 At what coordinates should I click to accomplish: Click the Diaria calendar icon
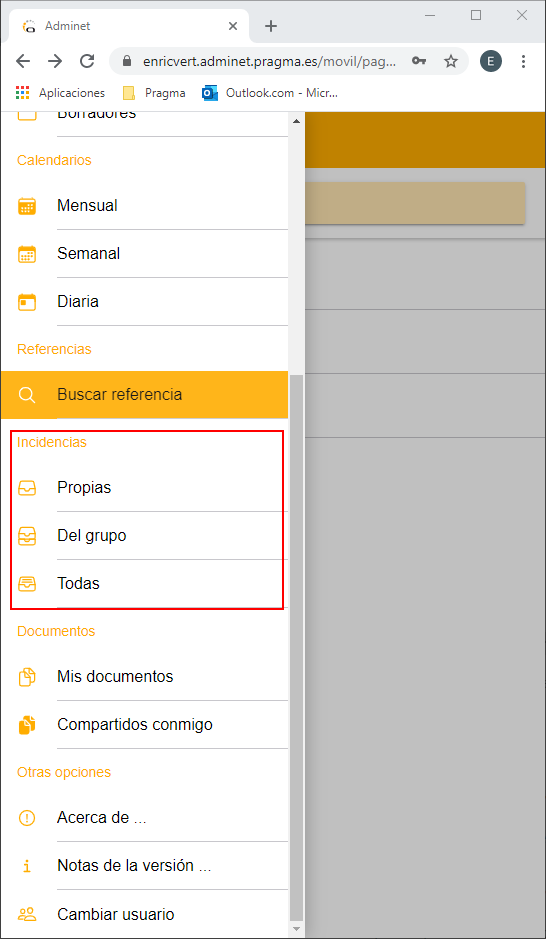(27, 302)
